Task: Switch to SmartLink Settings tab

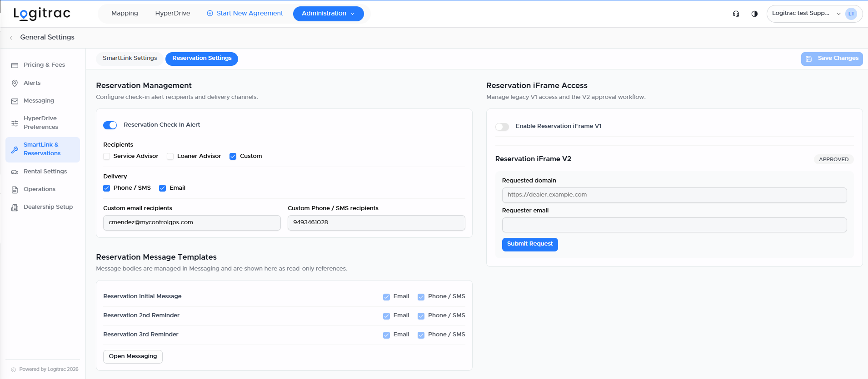Action: coord(130,59)
